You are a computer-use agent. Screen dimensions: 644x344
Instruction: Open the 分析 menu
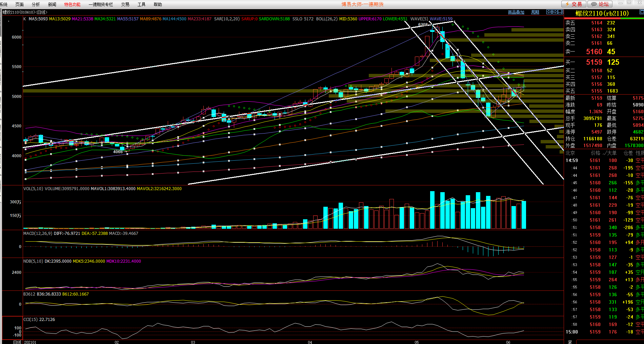tap(36, 4)
